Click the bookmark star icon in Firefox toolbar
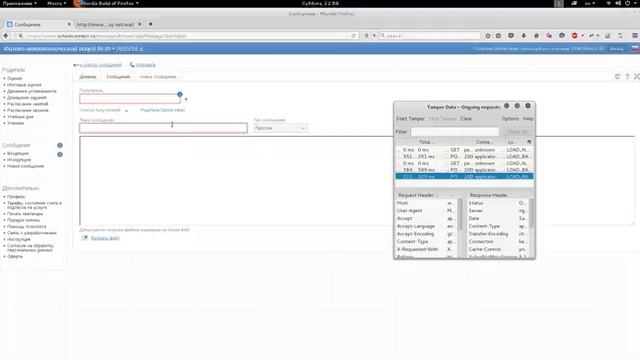 click(488, 36)
